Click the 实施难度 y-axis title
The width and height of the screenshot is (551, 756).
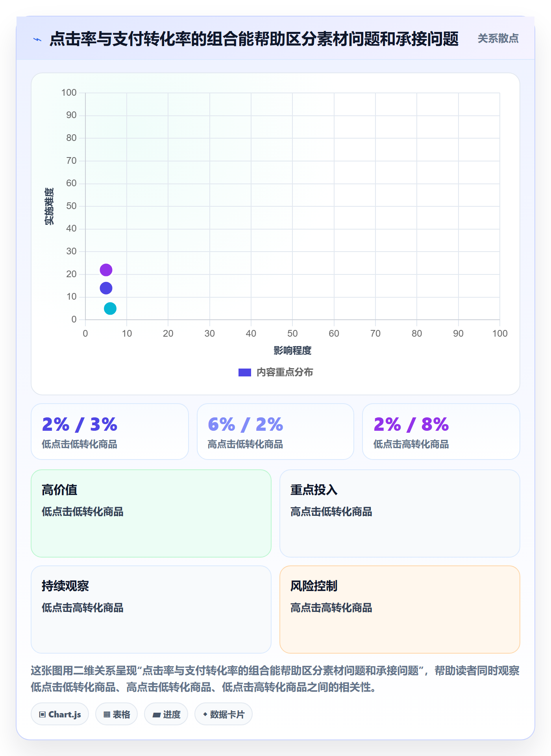tap(49, 206)
